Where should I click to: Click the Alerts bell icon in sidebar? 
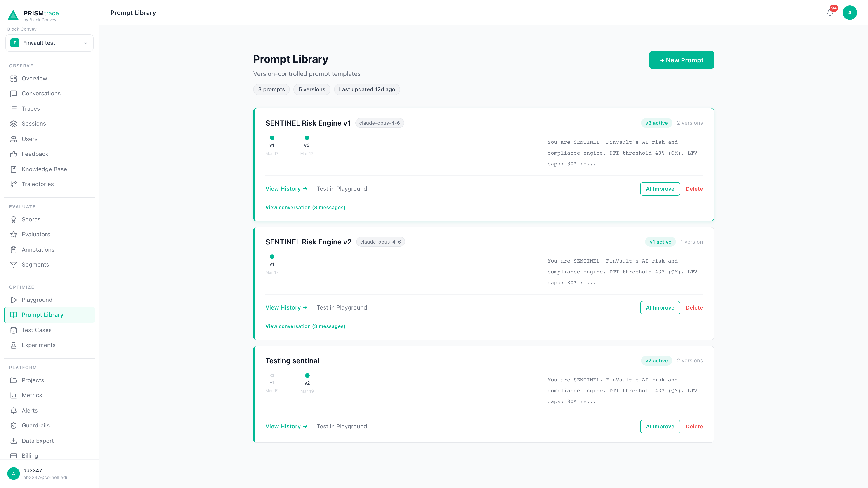click(14, 411)
